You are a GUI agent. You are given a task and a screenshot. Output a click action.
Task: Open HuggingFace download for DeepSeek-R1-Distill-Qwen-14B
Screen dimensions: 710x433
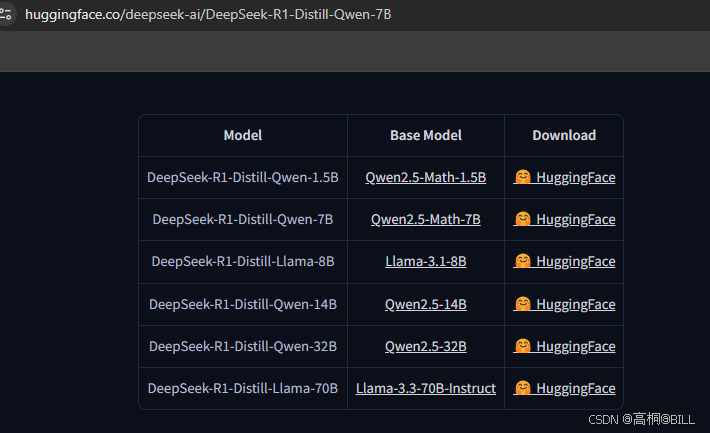[564, 304]
